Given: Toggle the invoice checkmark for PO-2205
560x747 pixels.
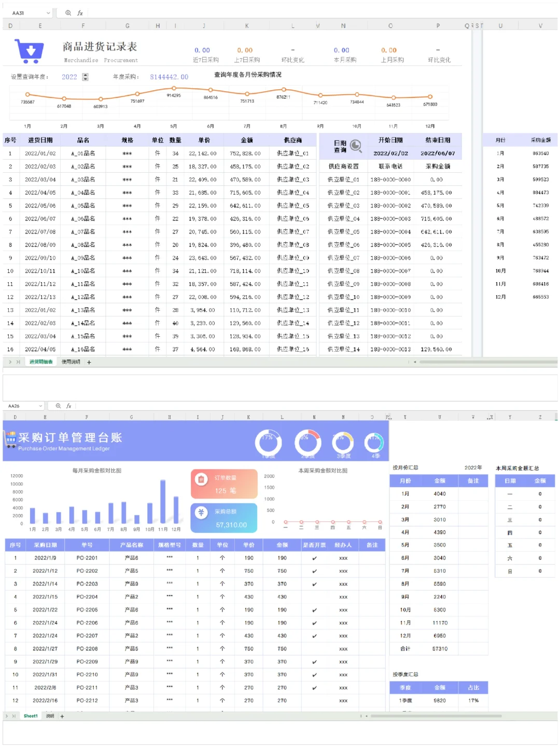Looking at the screenshot, I should [x=313, y=610].
